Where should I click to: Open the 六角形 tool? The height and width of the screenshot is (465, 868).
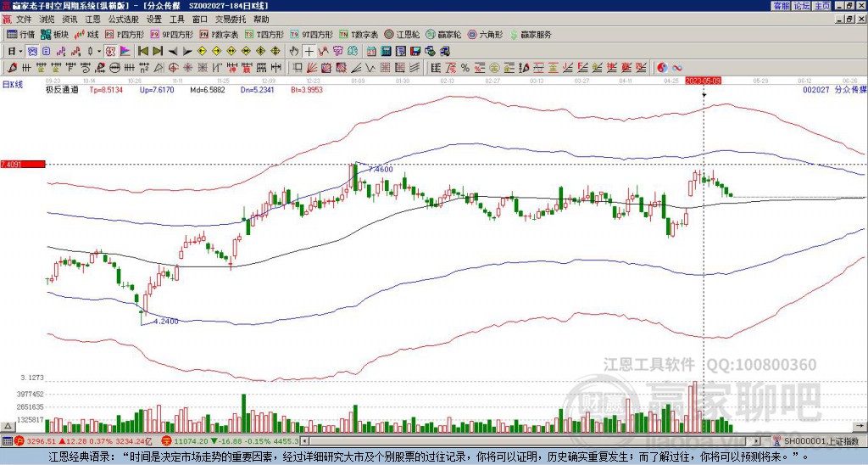click(x=485, y=34)
